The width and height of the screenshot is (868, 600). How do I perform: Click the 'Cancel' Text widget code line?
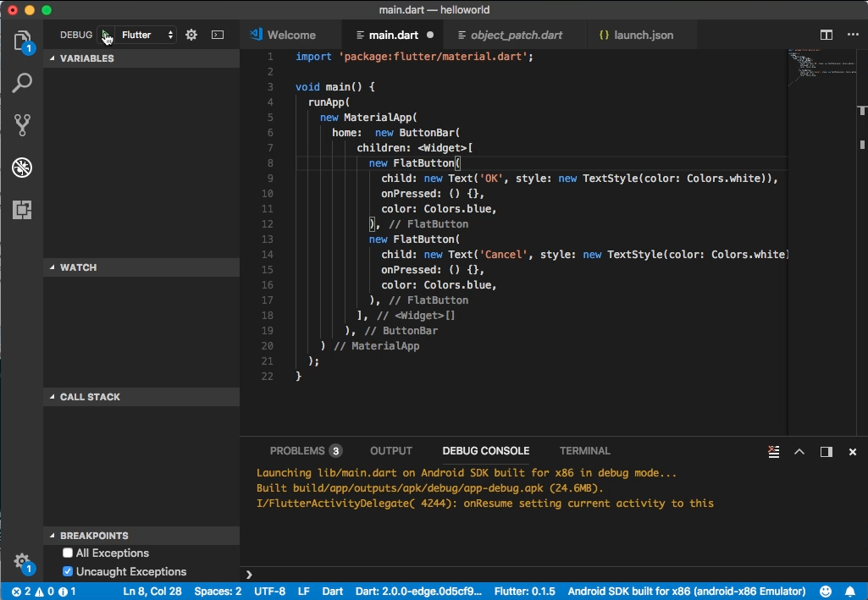[585, 255]
